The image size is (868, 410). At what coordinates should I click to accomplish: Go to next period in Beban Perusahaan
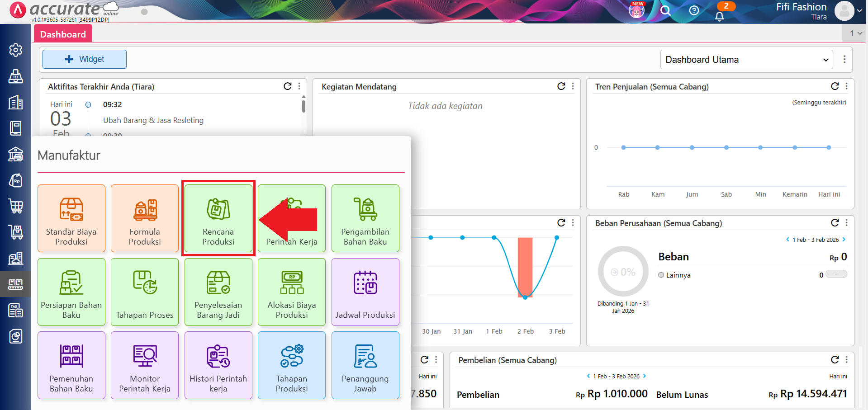coord(844,240)
